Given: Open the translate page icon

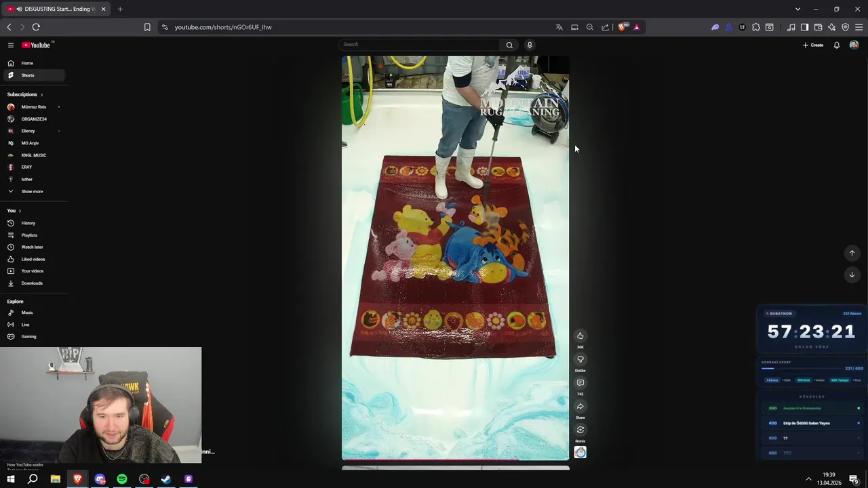Looking at the screenshot, I should tap(559, 27).
